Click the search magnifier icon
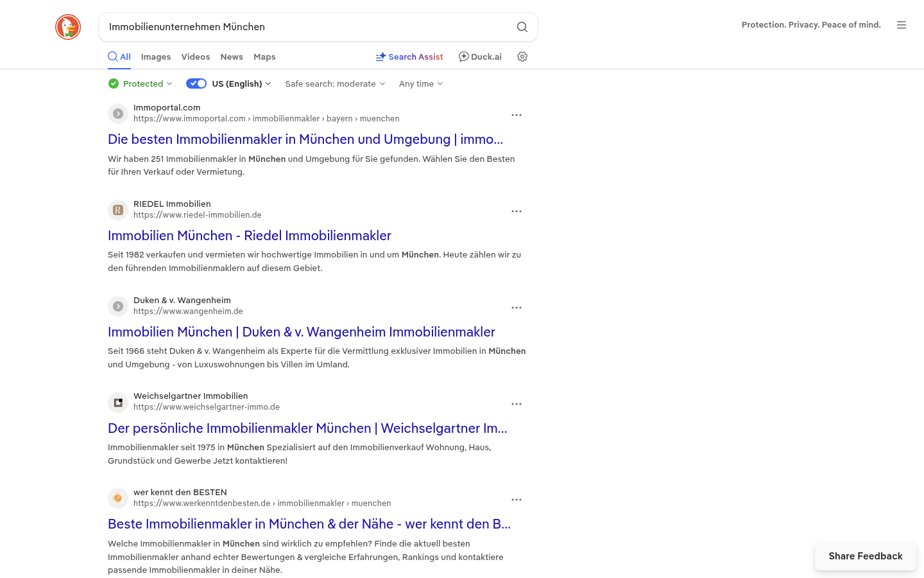 click(522, 27)
